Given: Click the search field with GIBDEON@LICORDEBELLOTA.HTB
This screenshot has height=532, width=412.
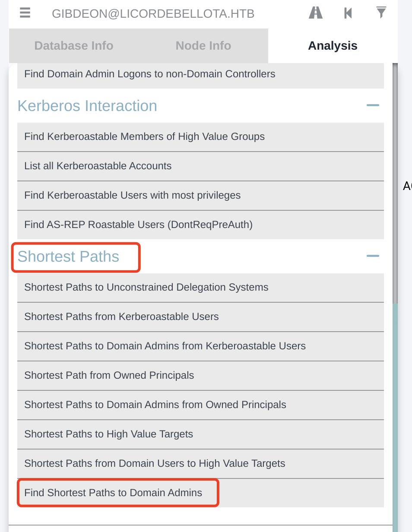Looking at the screenshot, I should click(153, 14).
